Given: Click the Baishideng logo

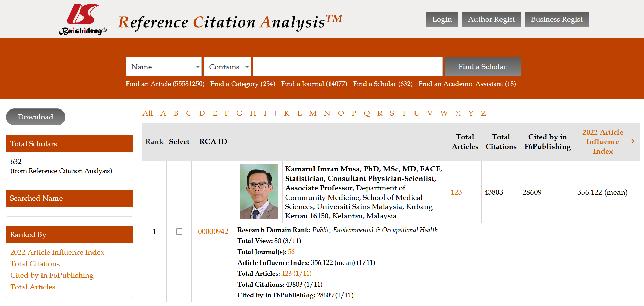Looking at the screenshot, I should (83, 19).
